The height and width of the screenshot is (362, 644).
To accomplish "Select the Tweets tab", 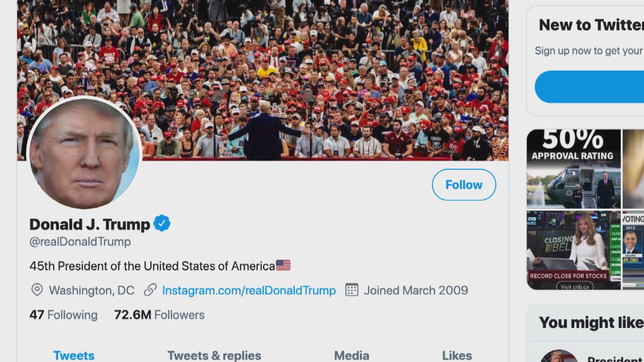I will pyautogui.click(x=74, y=355).
